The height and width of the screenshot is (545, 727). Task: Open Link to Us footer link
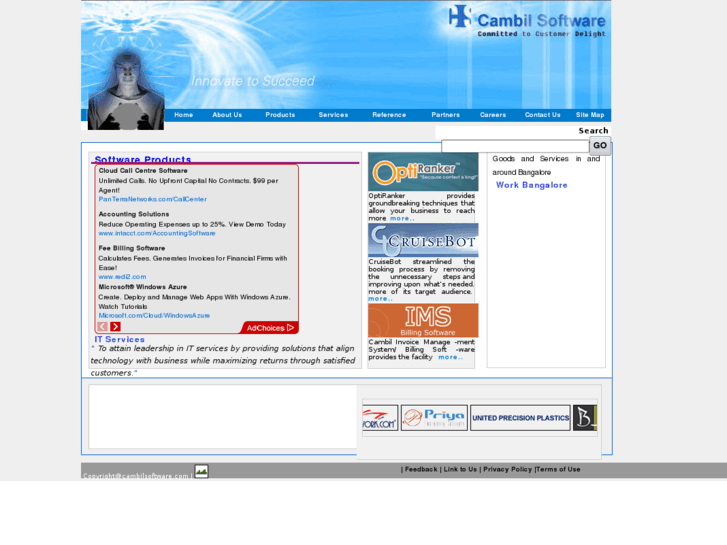[x=460, y=469]
